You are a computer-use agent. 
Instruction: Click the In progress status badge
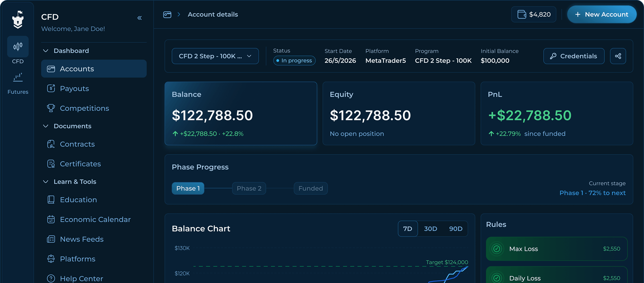[x=294, y=61]
